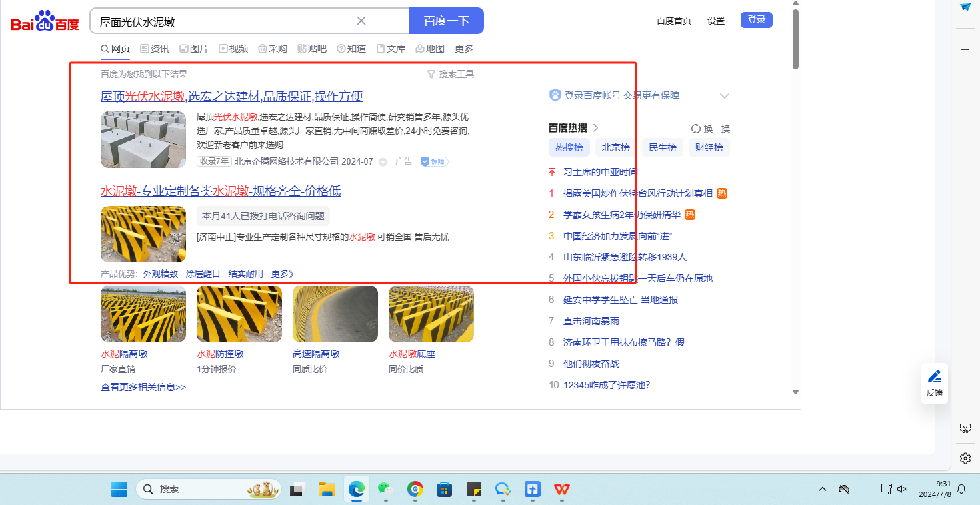This screenshot has height=505, width=980.
Task: Show hidden system tray icons
Action: point(823,489)
